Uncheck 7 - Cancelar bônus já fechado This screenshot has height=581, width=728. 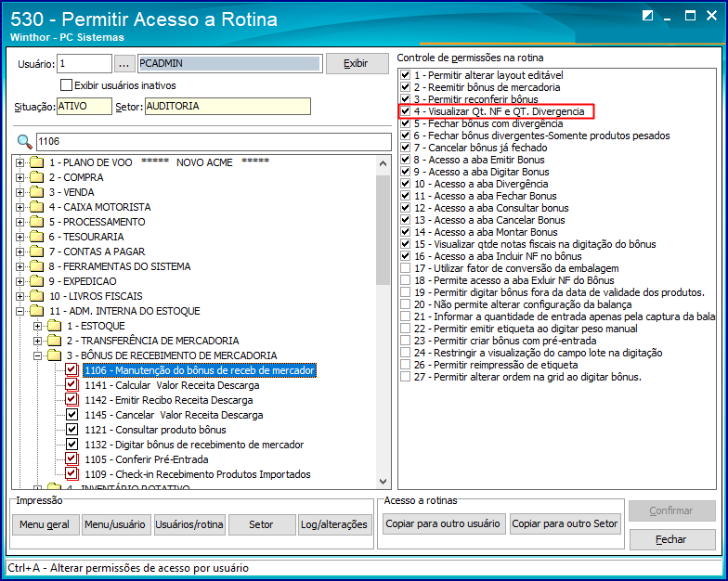click(405, 148)
